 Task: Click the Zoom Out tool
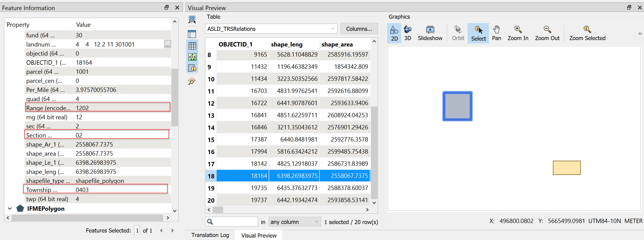547,33
